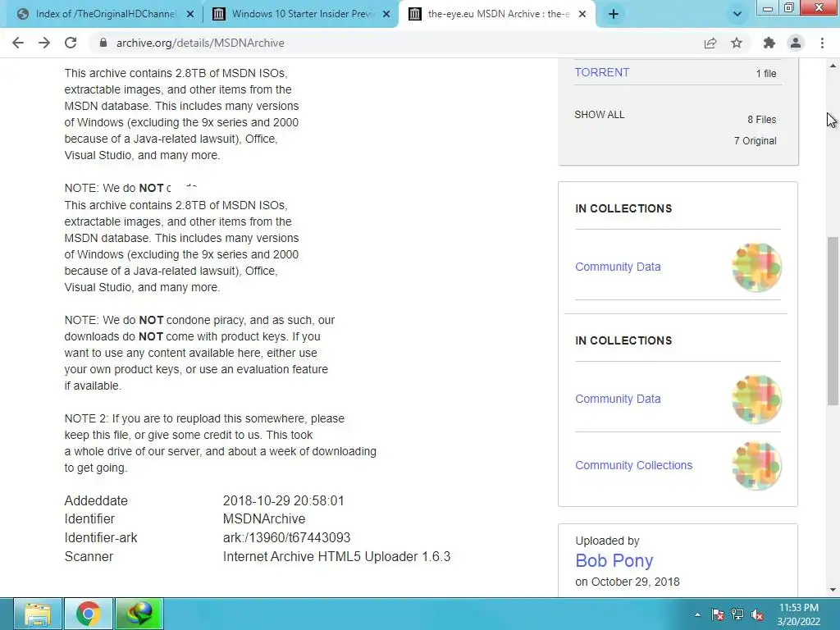Open the tab search dropdown
840x630 pixels.
(737, 14)
